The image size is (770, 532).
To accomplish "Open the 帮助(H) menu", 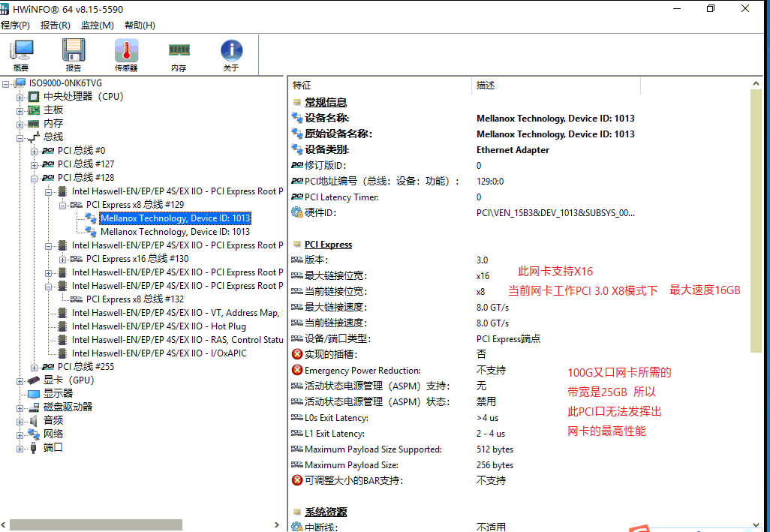I will click(x=140, y=25).
